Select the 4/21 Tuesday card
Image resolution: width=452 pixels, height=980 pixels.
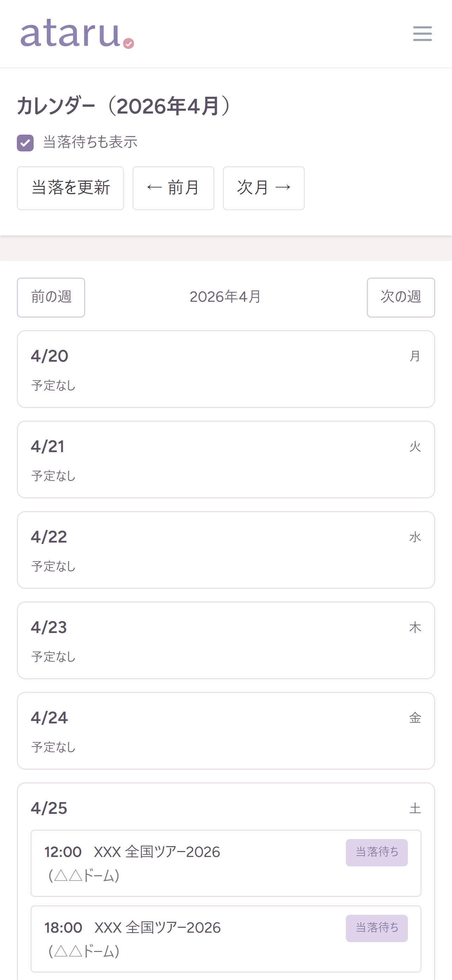[226, 459]
